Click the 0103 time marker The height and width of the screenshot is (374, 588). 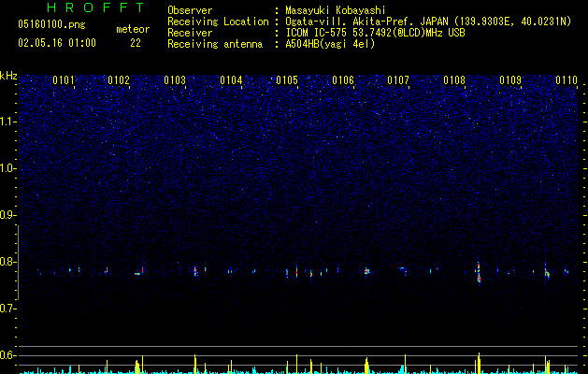pos(175,80)
